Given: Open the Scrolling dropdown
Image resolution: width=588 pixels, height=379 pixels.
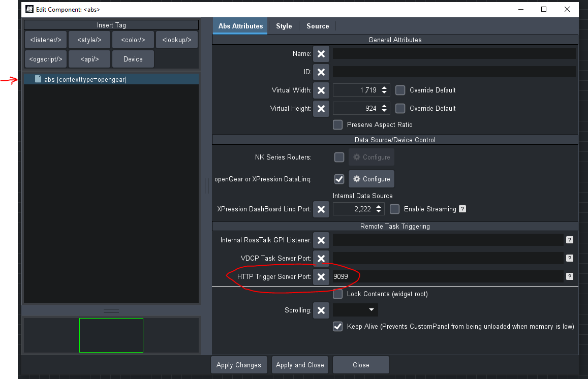Looking at the screenshot, I should click(355, 309).
